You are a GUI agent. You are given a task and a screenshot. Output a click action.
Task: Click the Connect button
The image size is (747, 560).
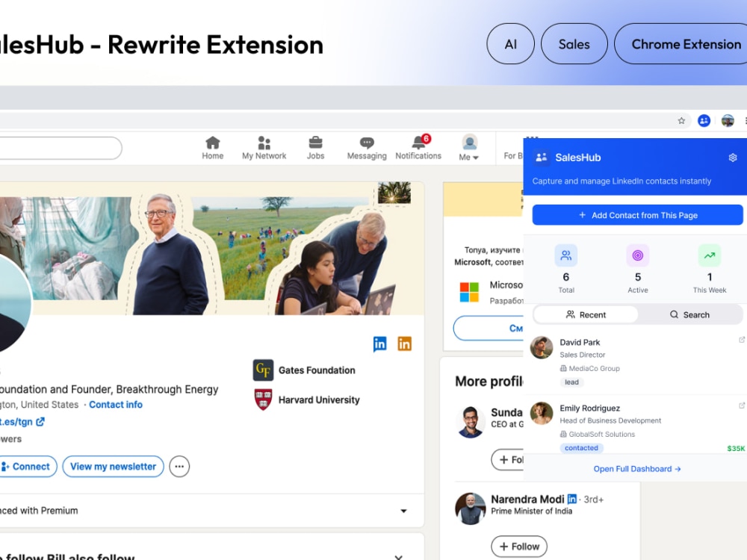(28, 467)
